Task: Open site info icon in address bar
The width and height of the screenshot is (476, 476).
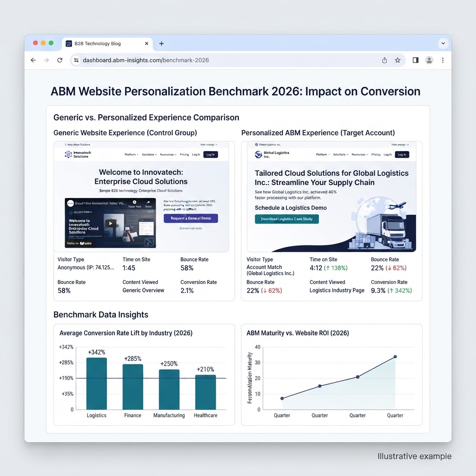Action: click(x=77, y=60)
